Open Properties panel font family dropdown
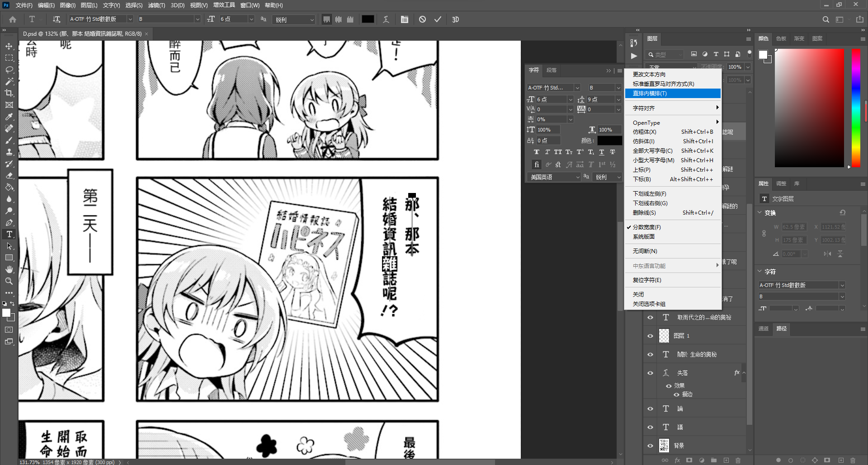The width and height of the screenshot is (868, 465). [x=842, y=285]
